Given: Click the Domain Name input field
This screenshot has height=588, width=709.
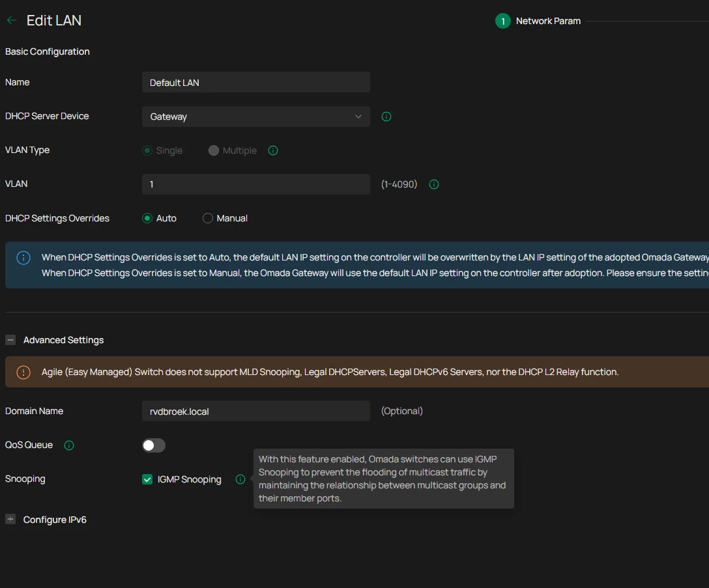Looking at the screenshot, I should 256,412.
